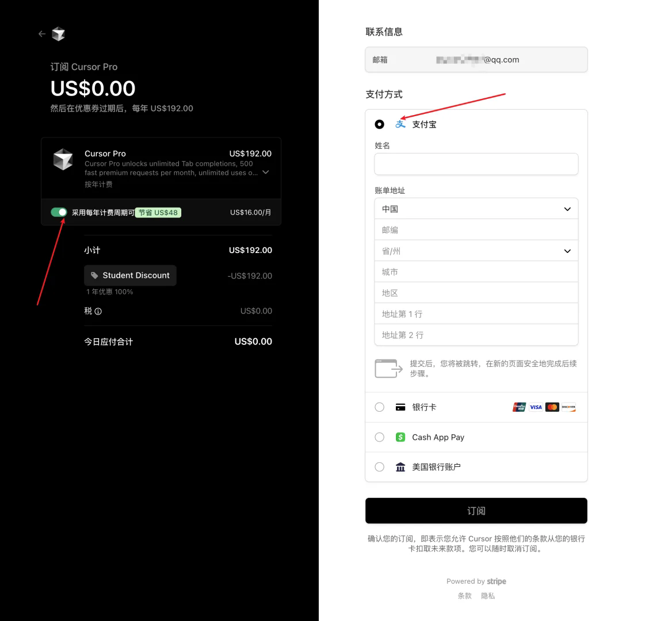Select the 银行卡 radio button

(379, 407)
